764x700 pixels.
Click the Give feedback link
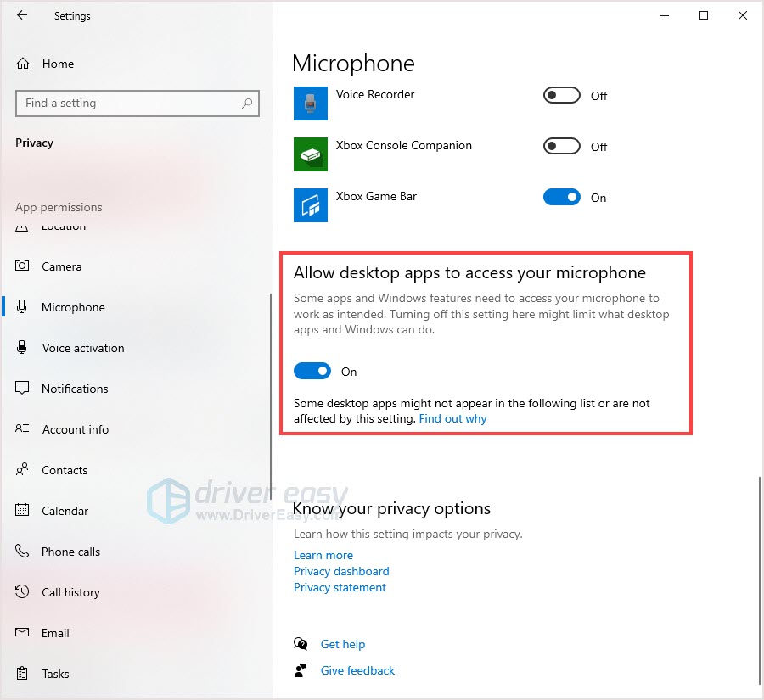(357, 670)
